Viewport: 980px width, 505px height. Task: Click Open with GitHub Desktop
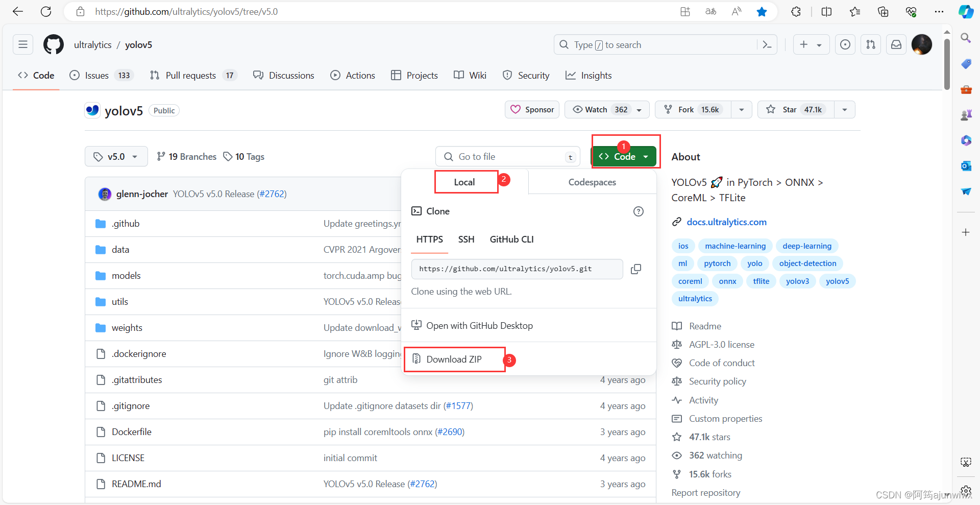pyautogui.click(x=472, y=326)
